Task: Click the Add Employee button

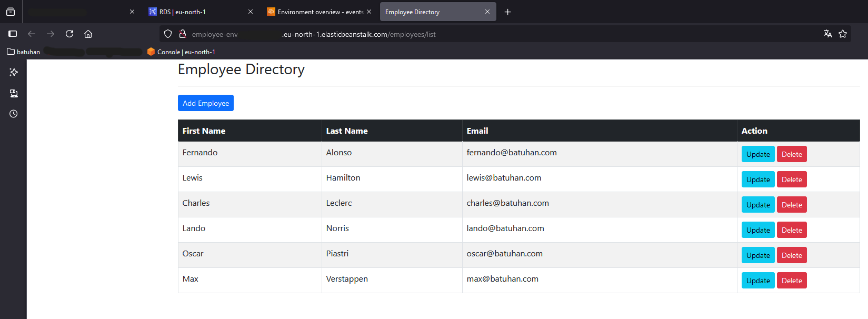Action: coord(206,103)
